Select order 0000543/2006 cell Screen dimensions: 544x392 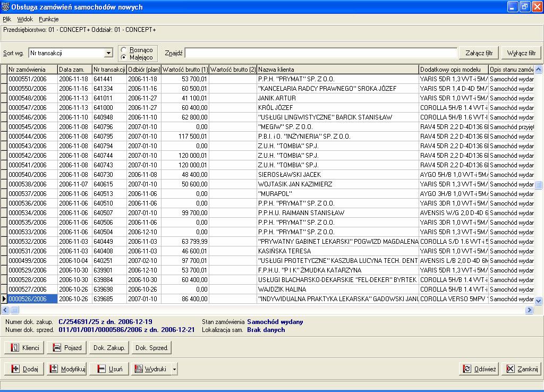pos(32,146)
